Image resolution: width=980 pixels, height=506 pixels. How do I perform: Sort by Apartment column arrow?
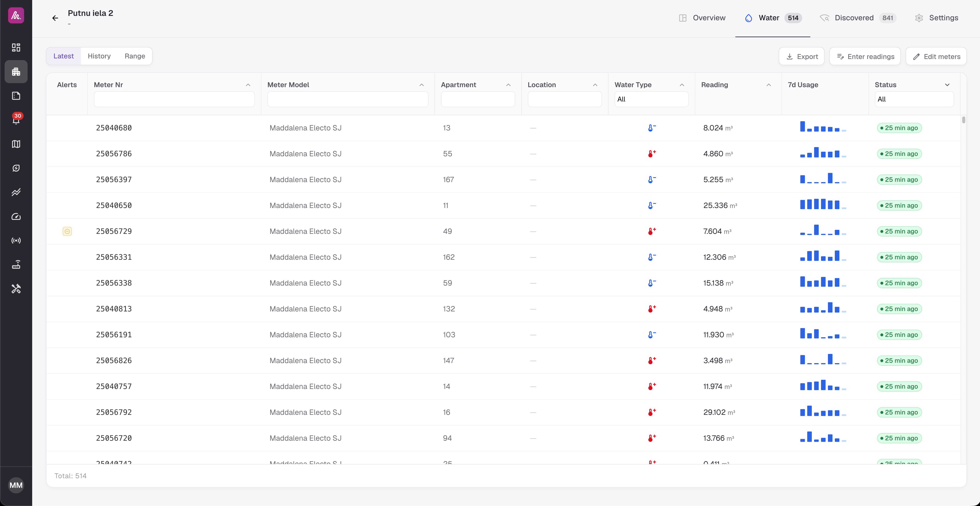[508, 85]
